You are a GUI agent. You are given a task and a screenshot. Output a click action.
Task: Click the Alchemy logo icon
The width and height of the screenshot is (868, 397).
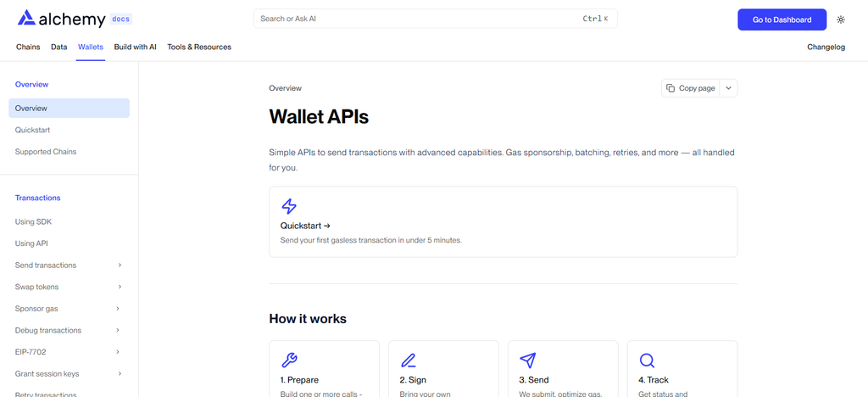(26, 19)
